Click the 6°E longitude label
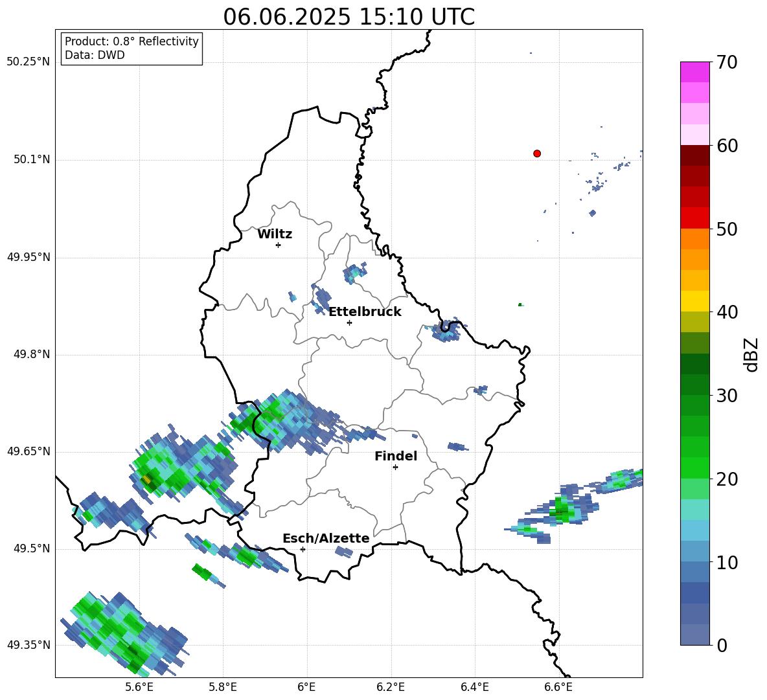 (x=306, y=687)
